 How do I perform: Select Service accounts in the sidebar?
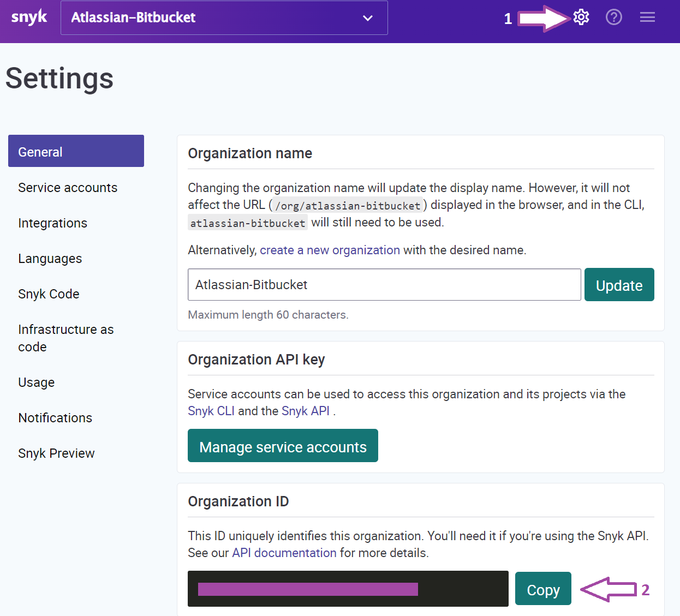pos(68,187)
